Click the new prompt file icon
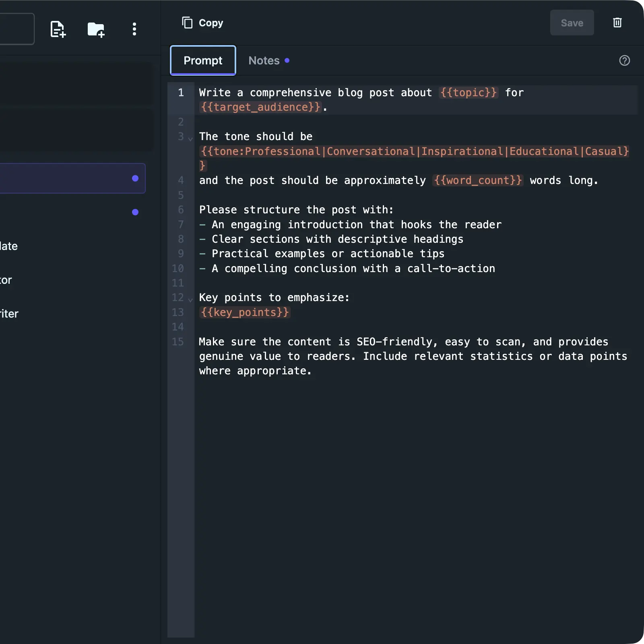Viewport: 644px width, 644px height. (58, 29)
